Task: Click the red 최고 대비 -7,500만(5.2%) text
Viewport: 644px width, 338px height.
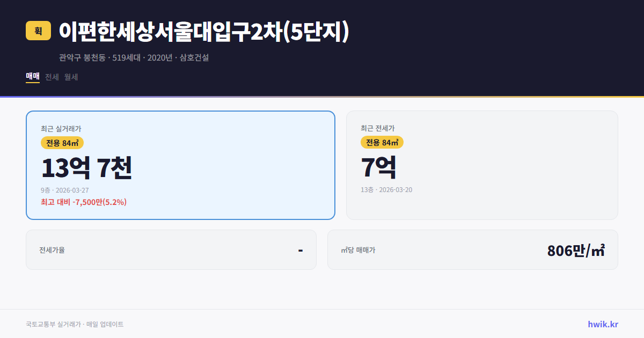Action: pos(83,202)
